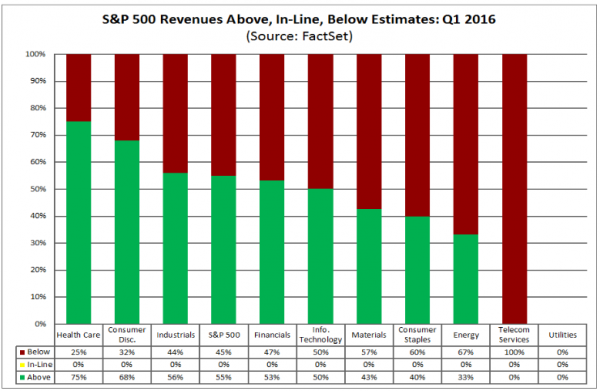This screenshot has height=391, width=600.
Task: Click the 0% y-axis label
Action: [x=40, y=324]
